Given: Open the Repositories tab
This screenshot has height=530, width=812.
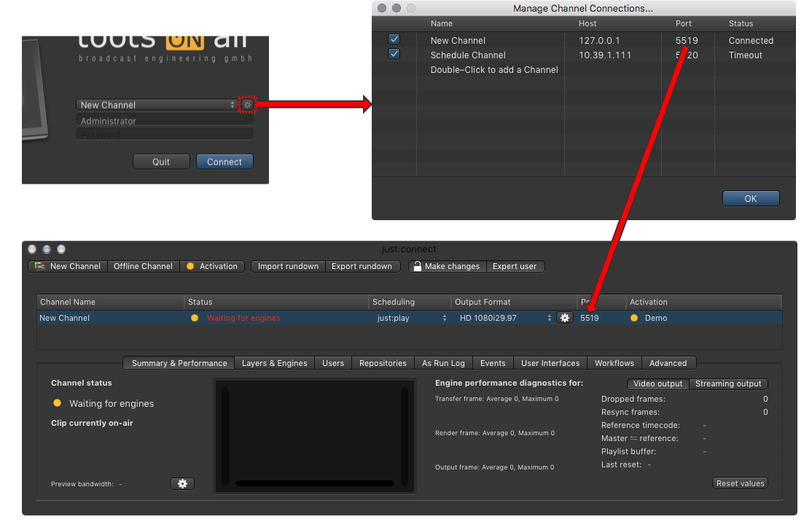Looking at the screenshot, I should point(383,363).
